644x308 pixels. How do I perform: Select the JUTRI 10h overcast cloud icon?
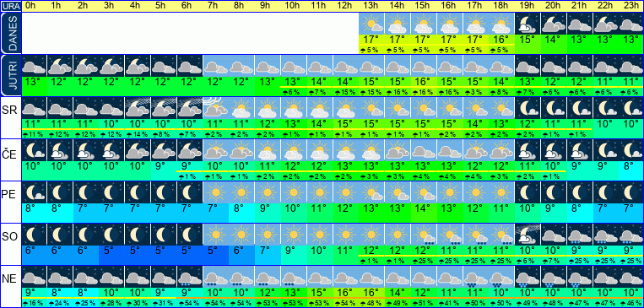pos(294,66)
